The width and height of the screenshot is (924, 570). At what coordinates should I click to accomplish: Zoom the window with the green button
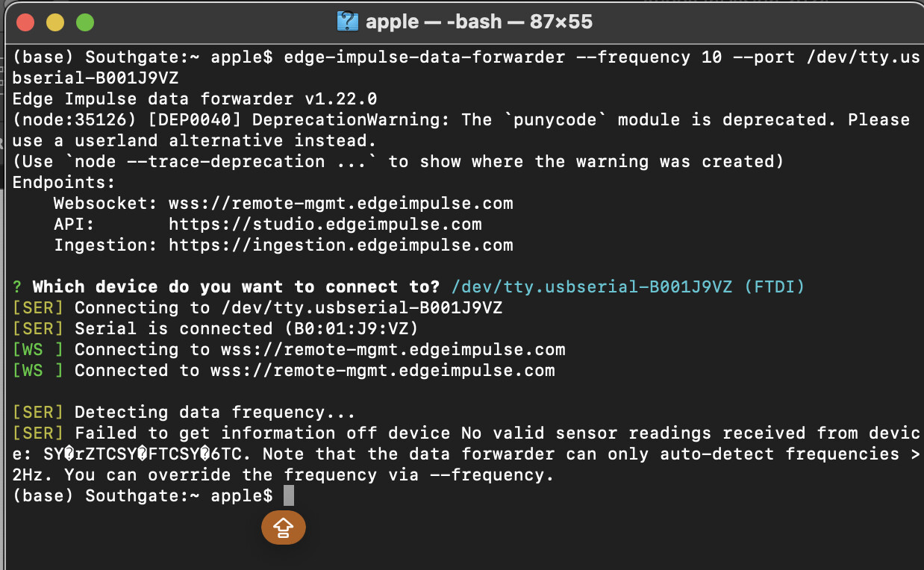85,22
